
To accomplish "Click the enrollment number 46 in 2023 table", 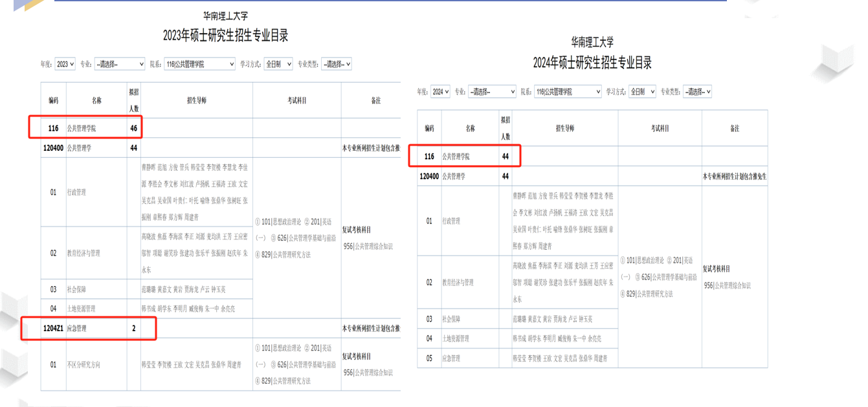I will [x=133, y=128].
